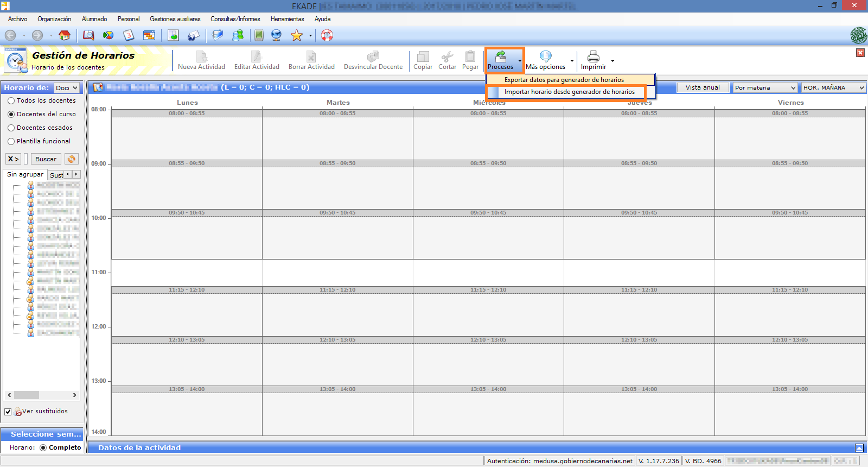Click the forward navigation arrow
The width and height of the screenshot is (868, 467).
[x=37, y=35]
